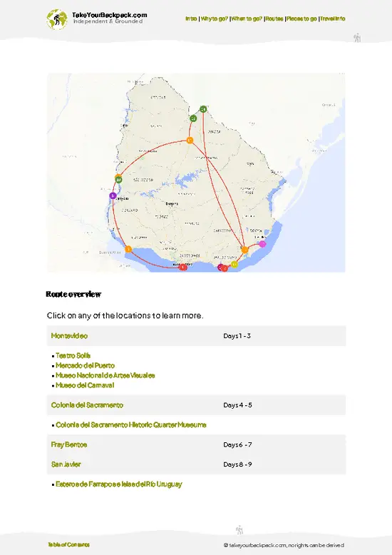Select the orange marker in north-central Uruguay
Viewport: 392px width, 555px height.
click(190, 141)
